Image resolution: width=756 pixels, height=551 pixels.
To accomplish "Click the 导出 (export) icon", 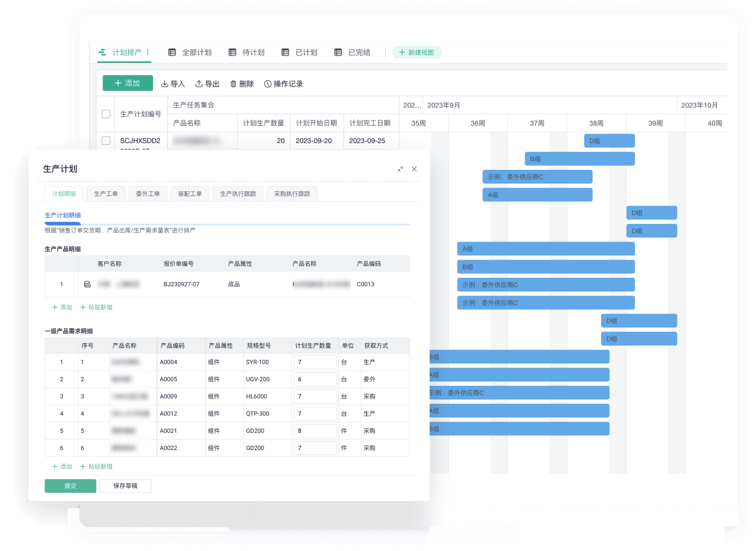I will click(199, 84).
